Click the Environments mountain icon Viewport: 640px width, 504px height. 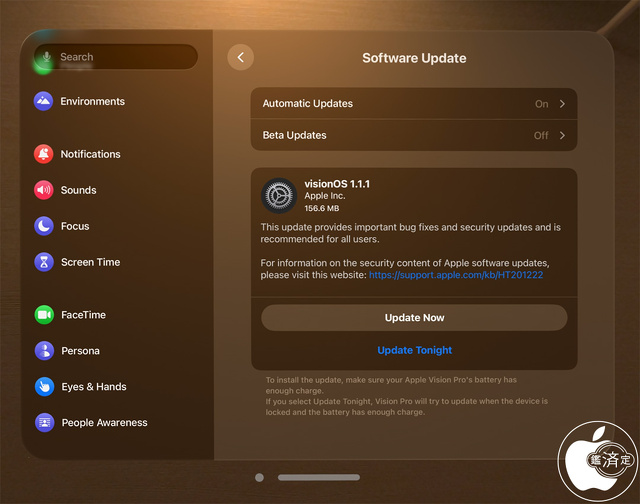coord(43,101)
